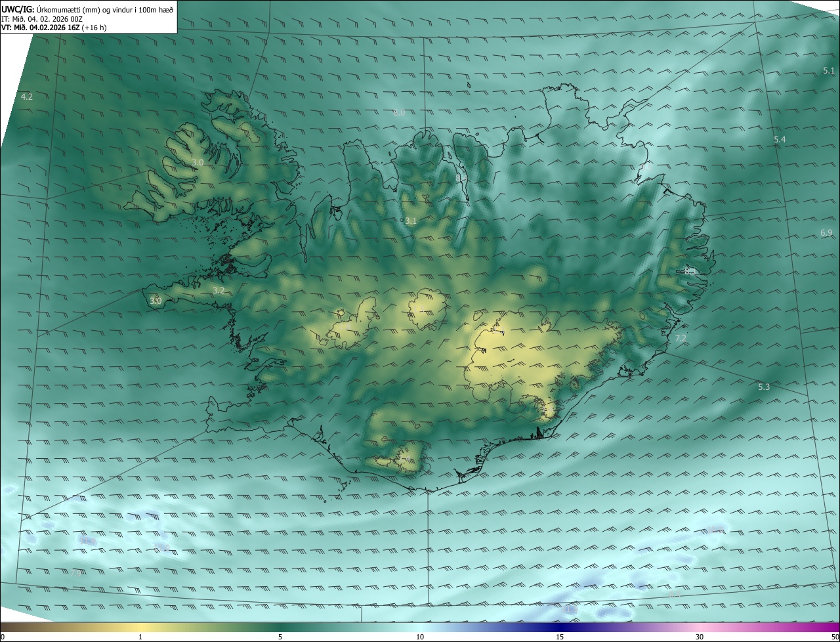Click the 6.9 value label

point(826,233)
